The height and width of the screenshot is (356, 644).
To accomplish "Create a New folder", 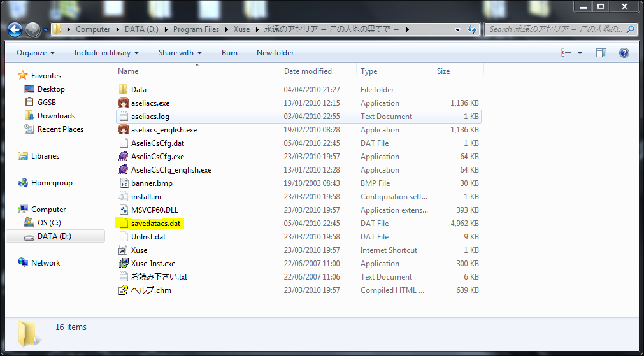I will (x=275, y=53).
